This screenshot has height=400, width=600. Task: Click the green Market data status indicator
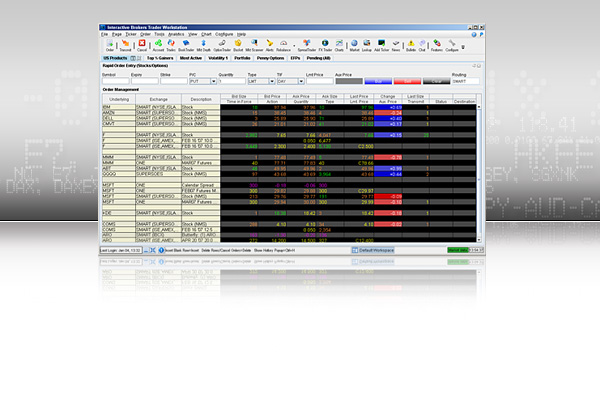click(x=458, y=250)
